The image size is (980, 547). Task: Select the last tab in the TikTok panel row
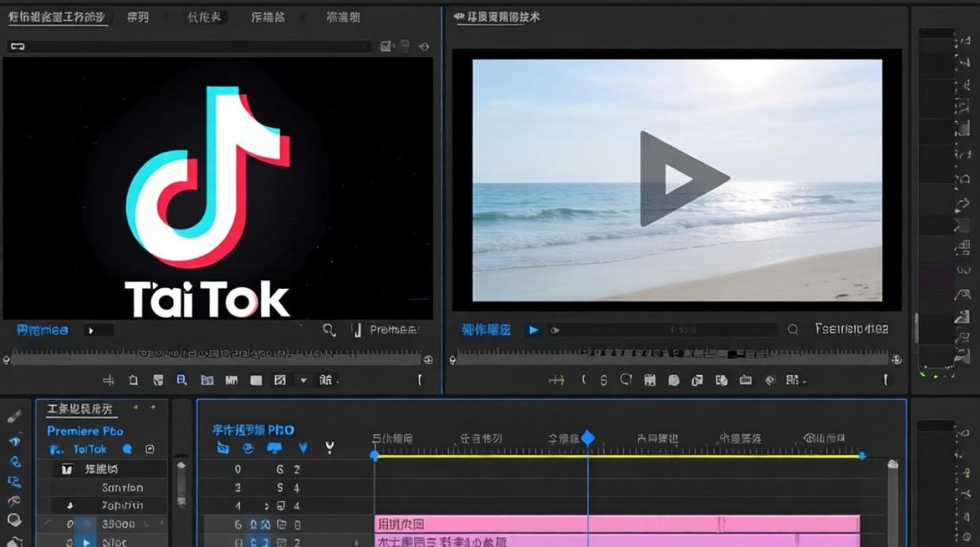(x=343, y=17)
